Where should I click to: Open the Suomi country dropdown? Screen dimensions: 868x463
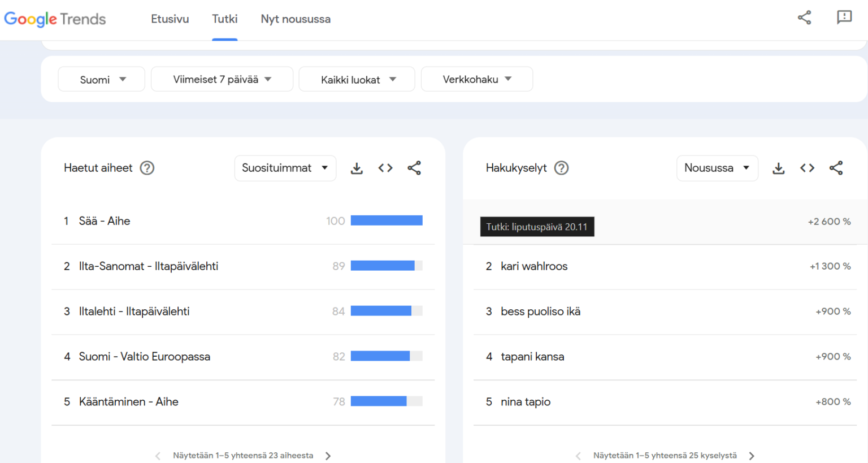[102, 79]
